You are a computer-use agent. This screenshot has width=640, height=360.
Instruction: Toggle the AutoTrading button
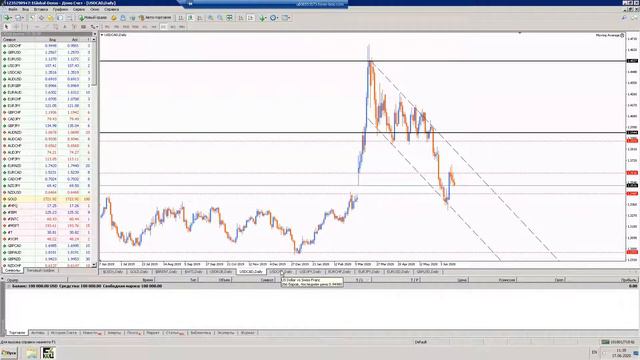tap(155, 18)
